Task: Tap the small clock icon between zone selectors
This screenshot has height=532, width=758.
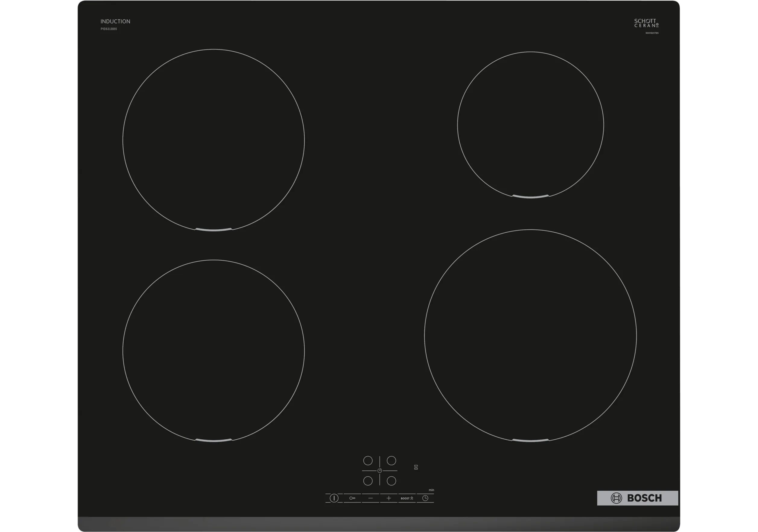Action: click(x=380, y=470)
